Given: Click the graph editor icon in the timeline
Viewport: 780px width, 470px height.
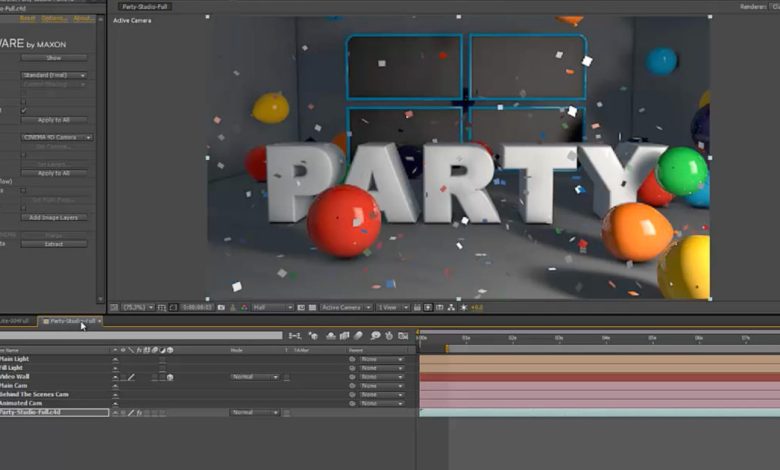Looking at the screenshot, I should click(403, 336).
